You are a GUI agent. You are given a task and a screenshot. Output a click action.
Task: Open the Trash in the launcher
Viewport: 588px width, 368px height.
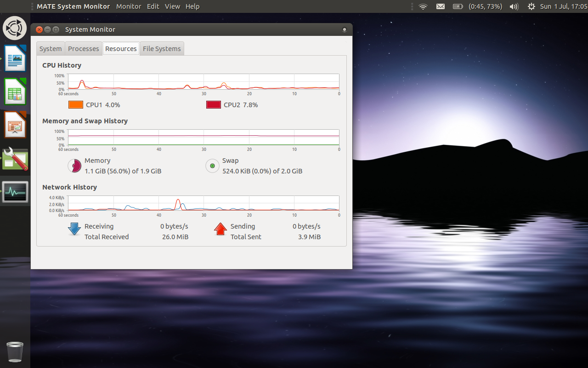coord(15,352)
